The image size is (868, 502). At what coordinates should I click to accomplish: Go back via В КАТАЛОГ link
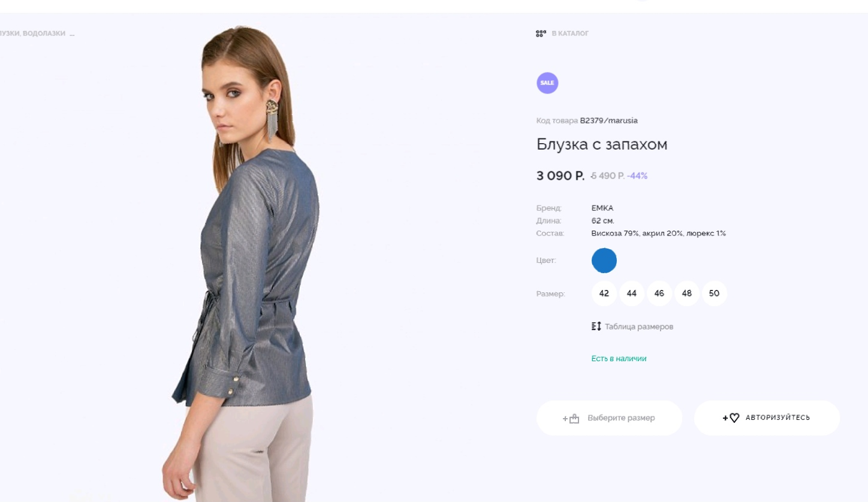pos(570,34)
